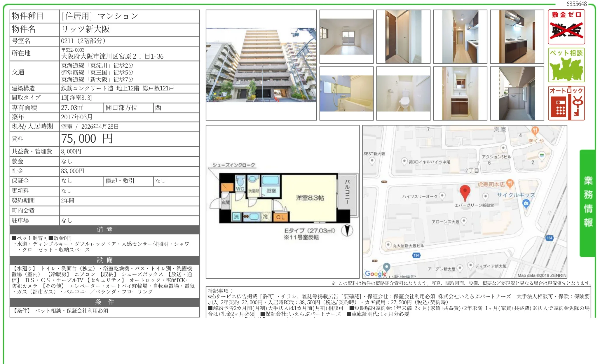This screenshot has height=364, width=600.
Task: Click the property name リッツ新大阪
Action: (86, 29)
